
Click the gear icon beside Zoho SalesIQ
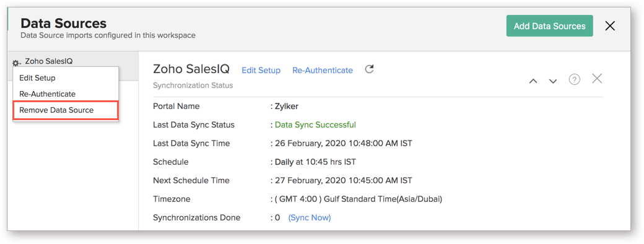(16, 63)
